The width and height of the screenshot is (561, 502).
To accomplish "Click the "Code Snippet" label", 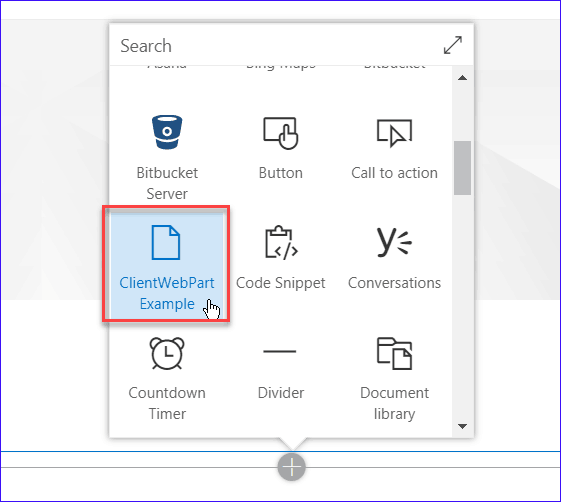I will pyautogui.click(x=280, y=283).
